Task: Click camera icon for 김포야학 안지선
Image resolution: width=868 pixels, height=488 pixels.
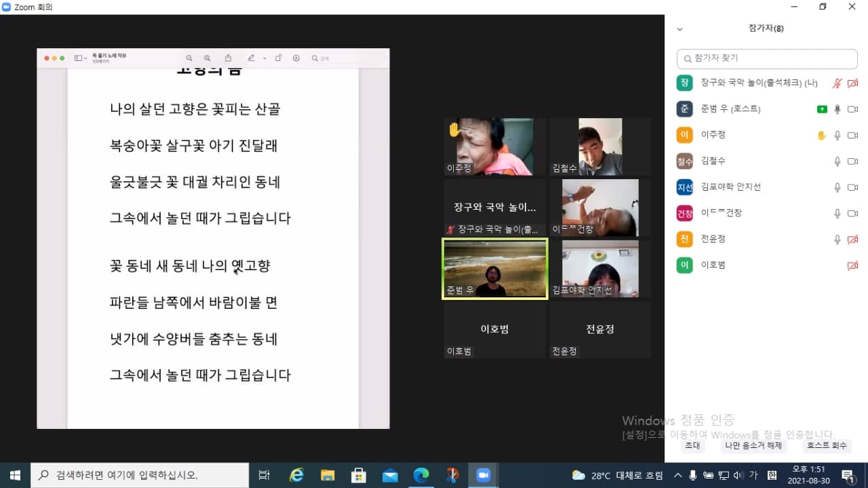Action: point(853,187)
